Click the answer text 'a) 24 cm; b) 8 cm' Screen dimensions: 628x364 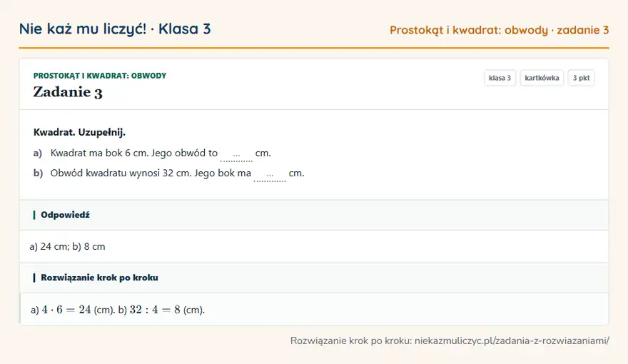coord(67,247)
